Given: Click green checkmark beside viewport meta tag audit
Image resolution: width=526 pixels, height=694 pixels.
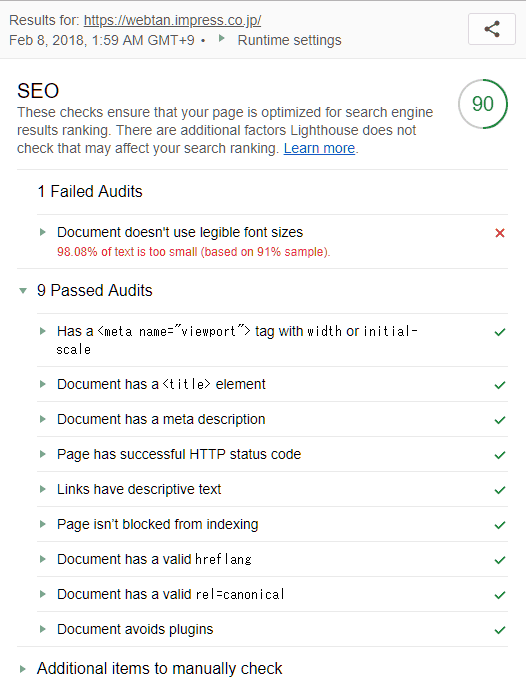Looking at the screenshot, I should click(500, 332).
